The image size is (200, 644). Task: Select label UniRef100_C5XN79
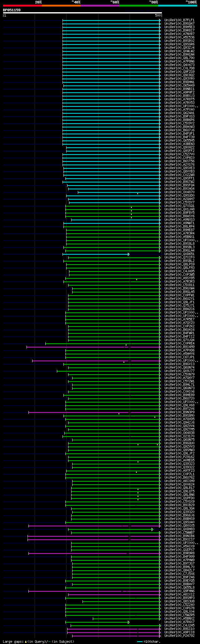tap(179, 375)
